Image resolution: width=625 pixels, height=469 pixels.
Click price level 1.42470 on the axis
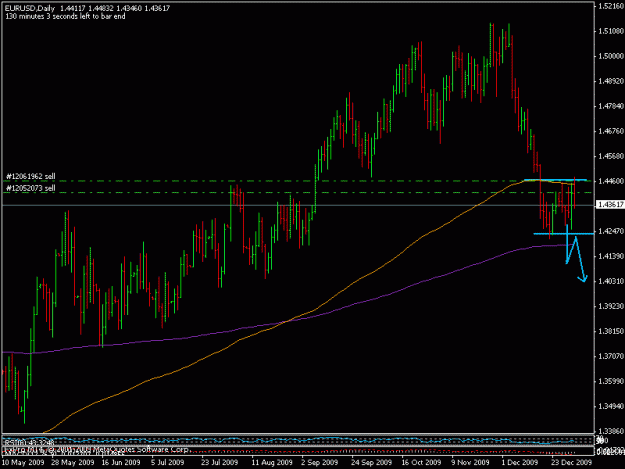point(611,231)
